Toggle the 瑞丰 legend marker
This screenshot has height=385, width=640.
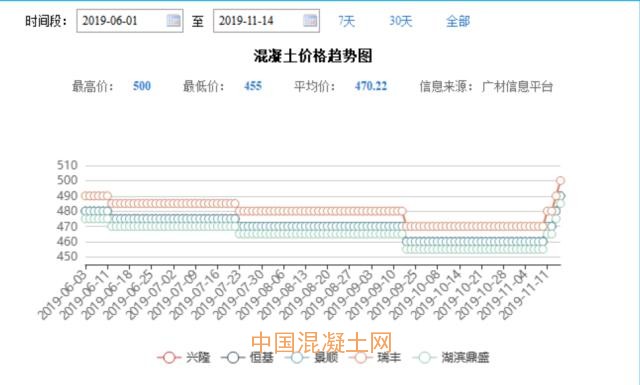(x=361, y=358)
